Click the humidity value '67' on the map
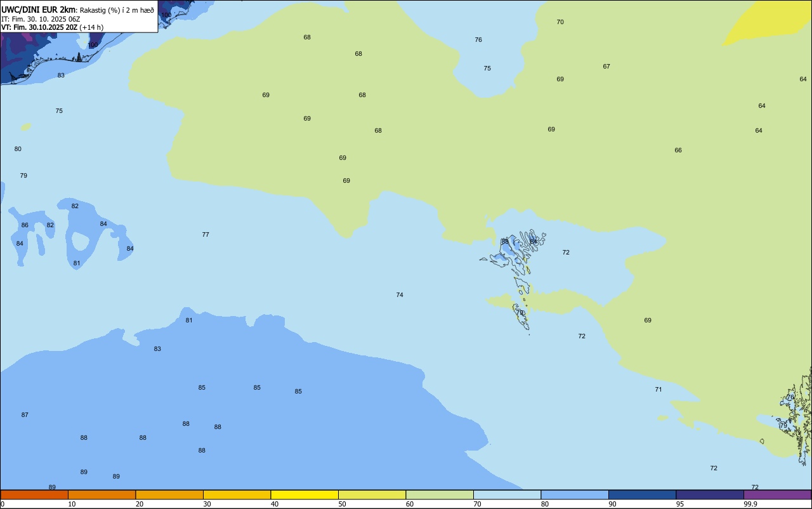This screenshot has width=812, height=509. pos(606,66)
